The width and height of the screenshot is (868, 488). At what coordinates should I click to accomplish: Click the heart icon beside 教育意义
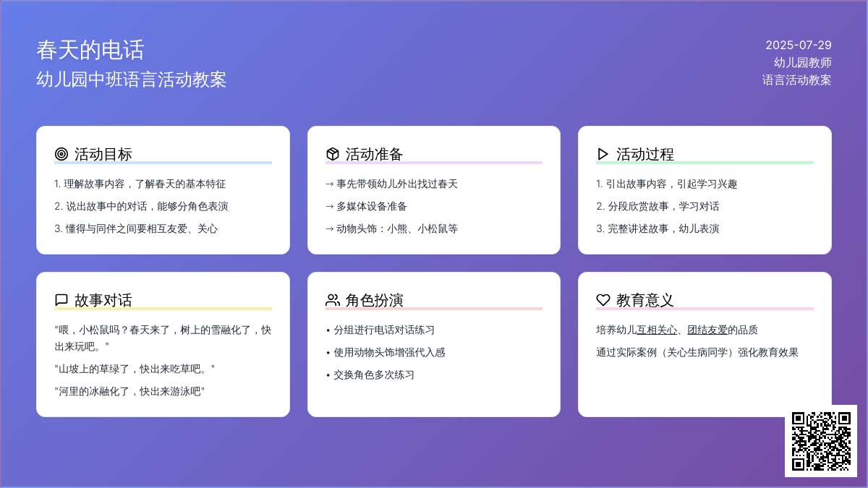pyautogui.click(x=603, y=300)
